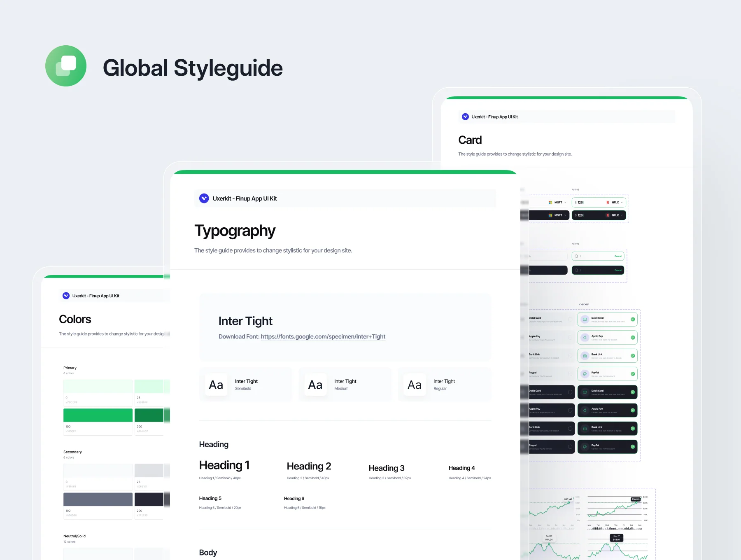Click the Bank Link icon on dark checked card
This screenshot has height=560, width=741.
pyautogui.click(x=585, y=429)
